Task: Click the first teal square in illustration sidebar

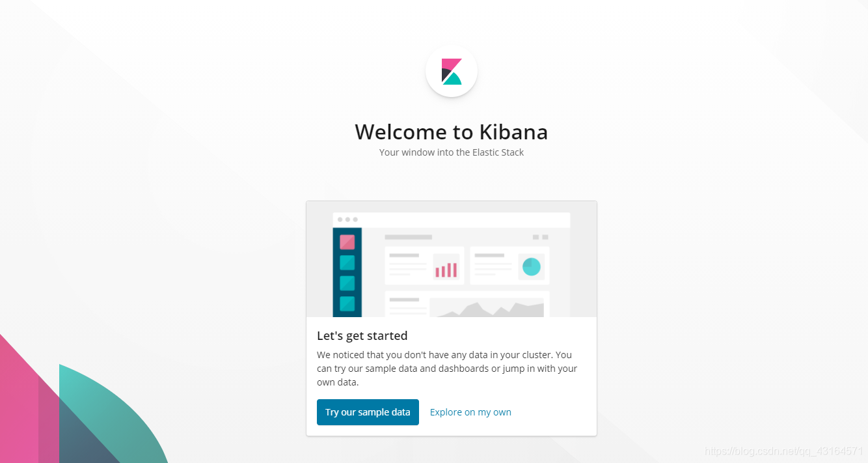Action: point(347,262)
